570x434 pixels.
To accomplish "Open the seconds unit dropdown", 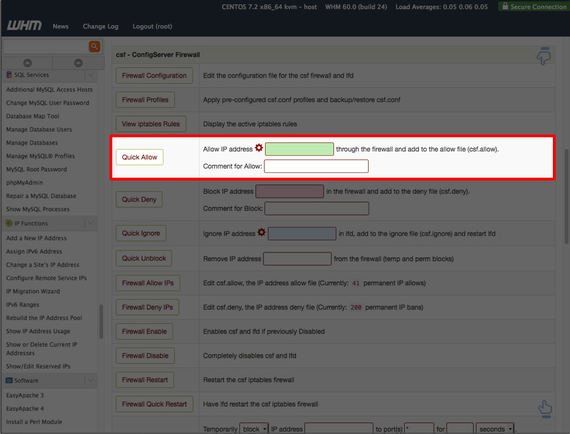I will click(x=495, y=429).
